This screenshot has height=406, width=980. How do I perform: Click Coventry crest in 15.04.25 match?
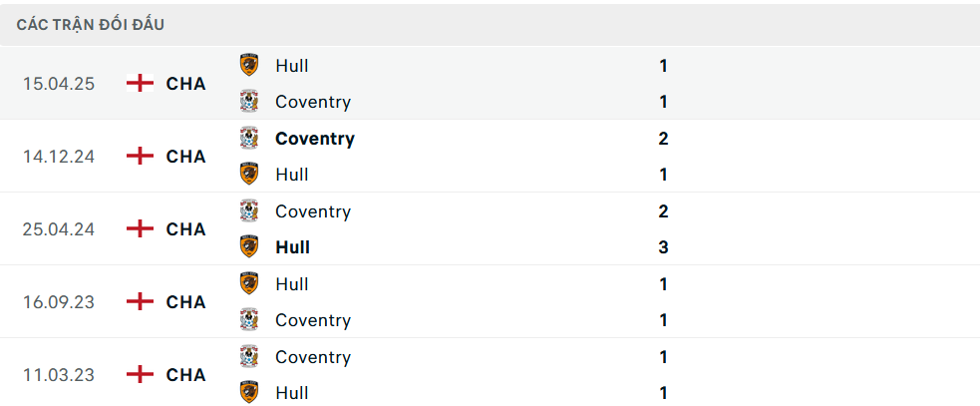pos(249,102)
